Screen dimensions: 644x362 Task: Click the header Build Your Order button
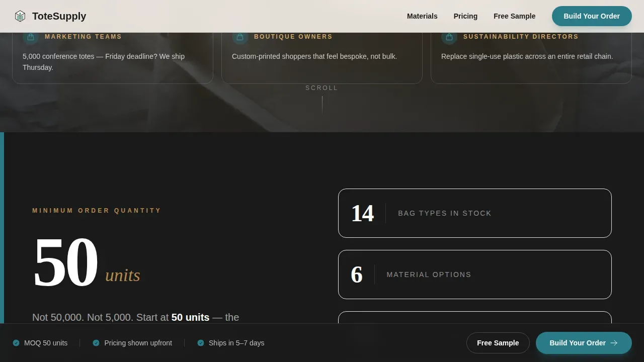pyautogui.click(x=592, y=16)
